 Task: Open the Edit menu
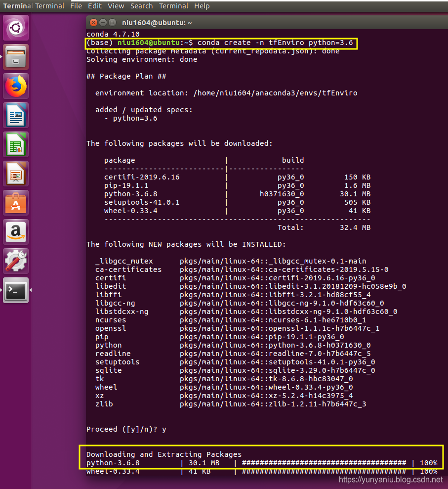tap(95, 6)
